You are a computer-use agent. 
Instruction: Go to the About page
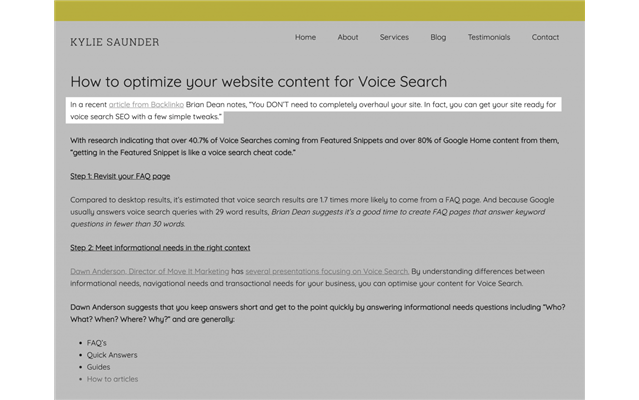[x=347, y=37]
